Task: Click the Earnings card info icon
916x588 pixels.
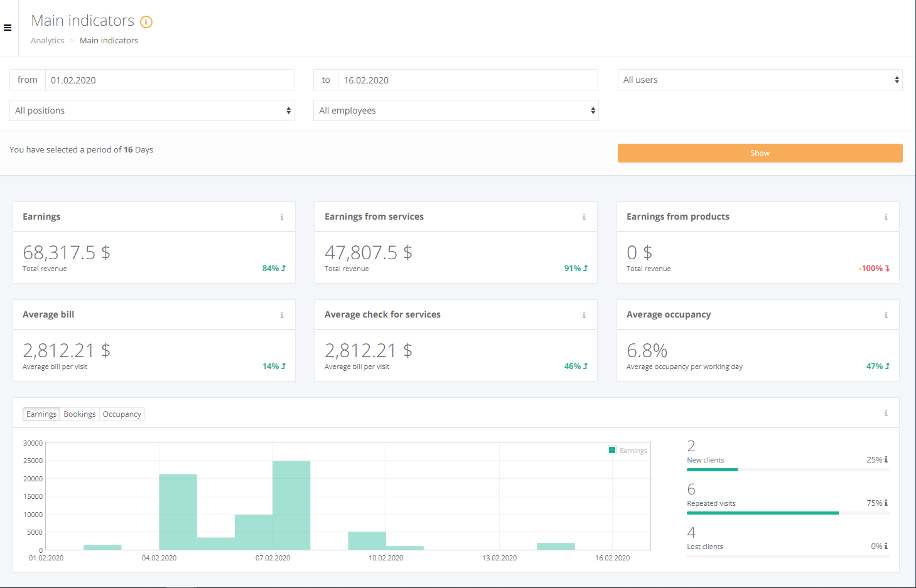Action: coord(282,217)
